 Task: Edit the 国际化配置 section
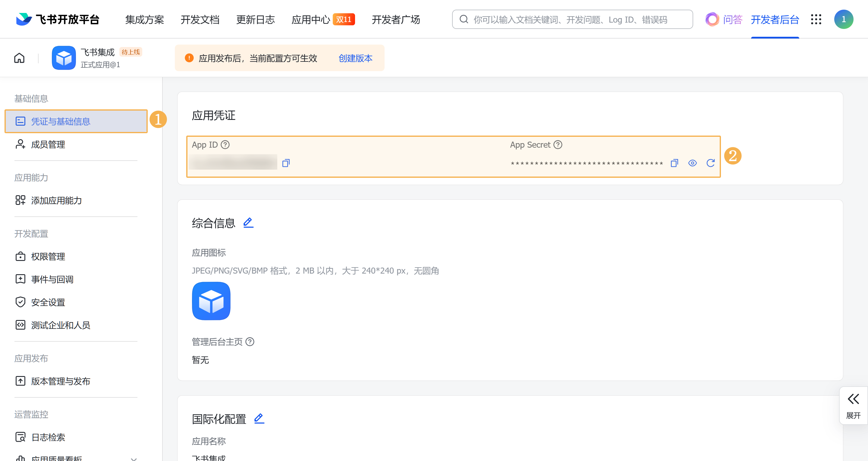[259, 419]
